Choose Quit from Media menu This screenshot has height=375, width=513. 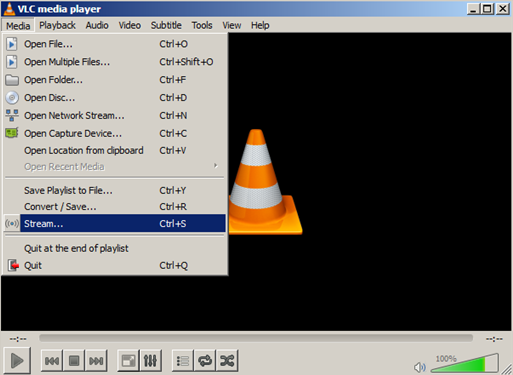[115, 266]
